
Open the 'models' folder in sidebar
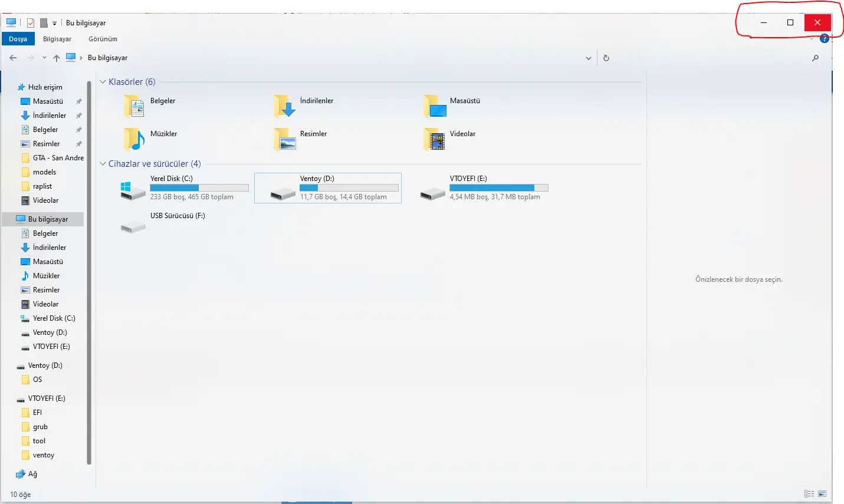click(44, 172)
